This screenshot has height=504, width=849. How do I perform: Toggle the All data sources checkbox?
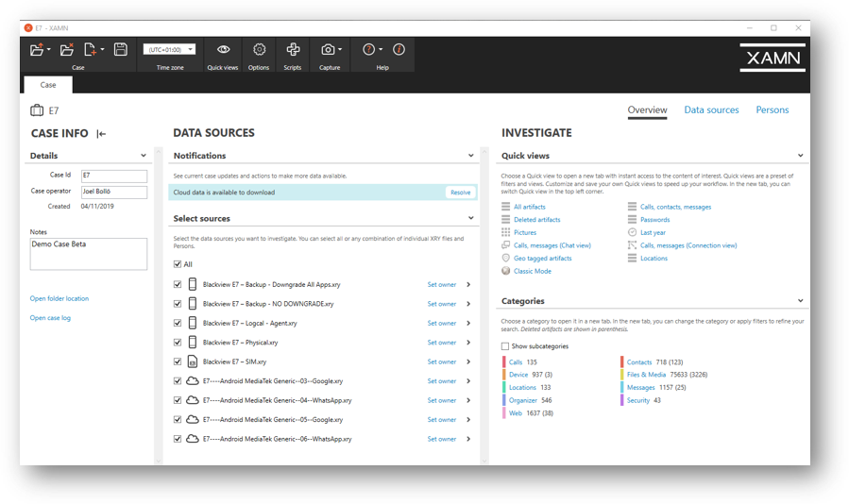[x=178, y=264]
